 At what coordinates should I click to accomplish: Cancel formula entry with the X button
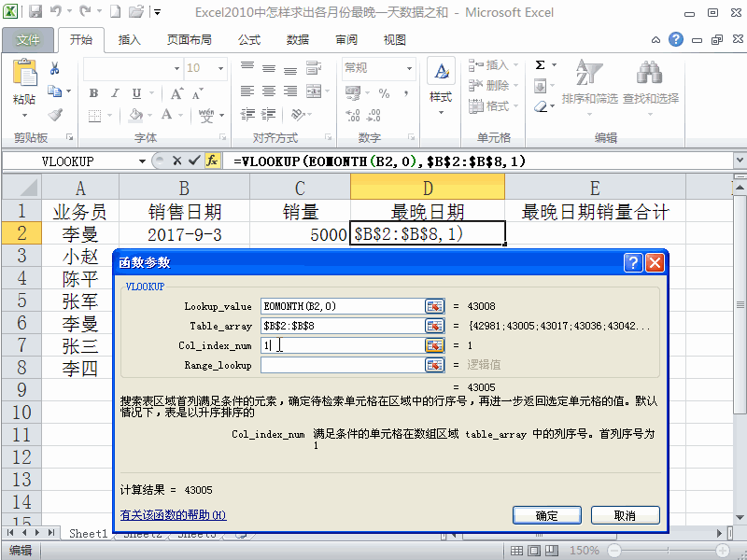pos(176,161)
